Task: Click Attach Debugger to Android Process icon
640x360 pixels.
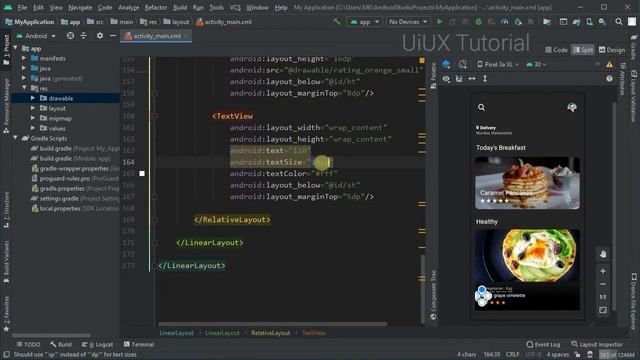Action: pyautogui.click(x=518, y=22)
